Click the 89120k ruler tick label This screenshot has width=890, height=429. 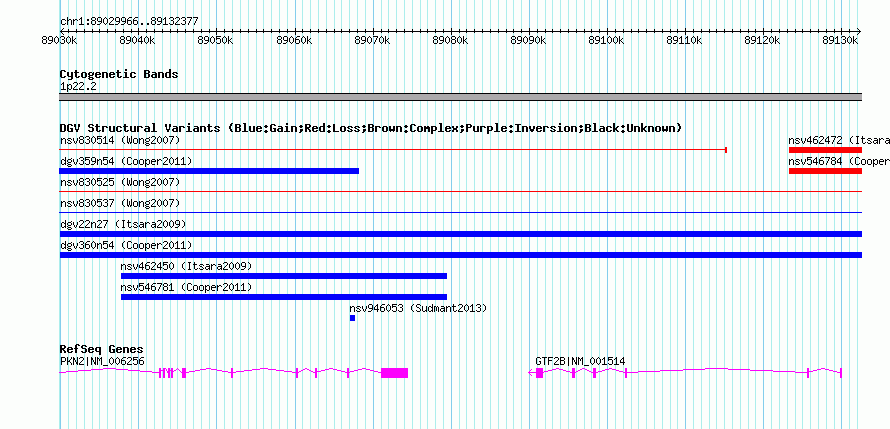763,40
